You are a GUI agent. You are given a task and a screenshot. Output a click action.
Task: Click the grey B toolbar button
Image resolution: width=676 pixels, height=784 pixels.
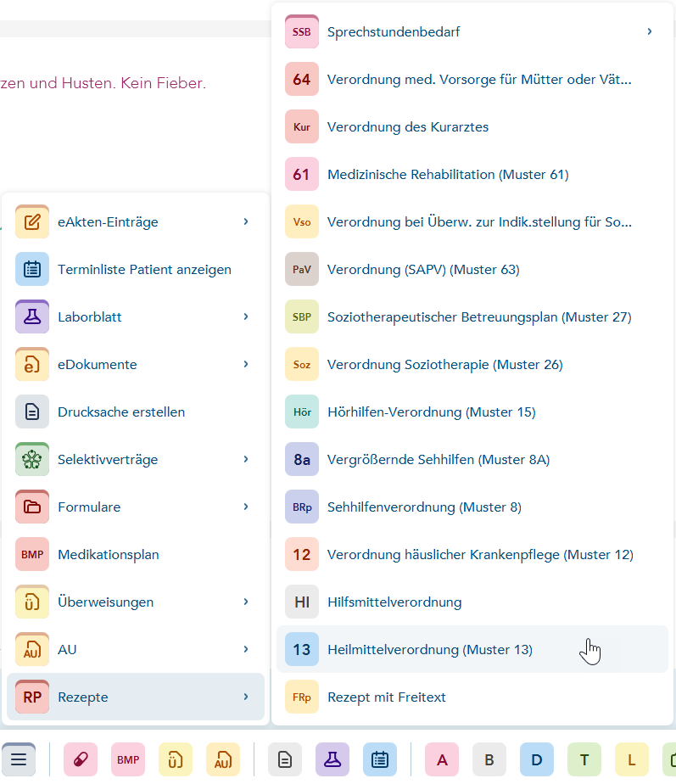[x=489, y=759]
